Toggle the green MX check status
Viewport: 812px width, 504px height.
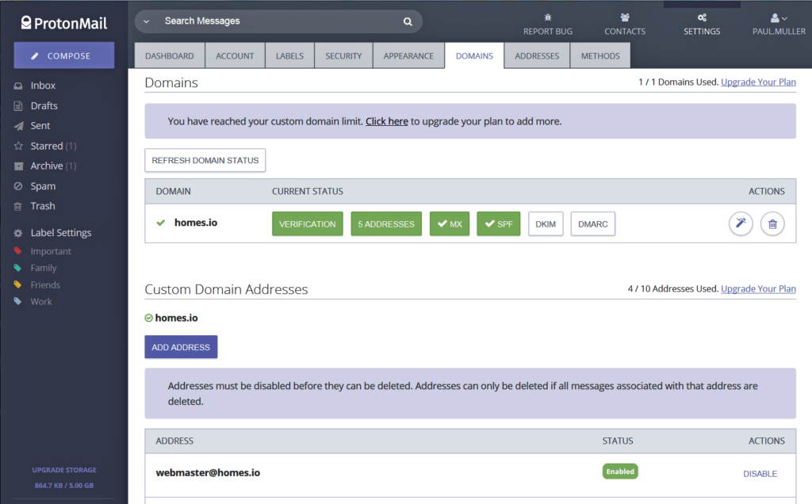pos(450,224)
